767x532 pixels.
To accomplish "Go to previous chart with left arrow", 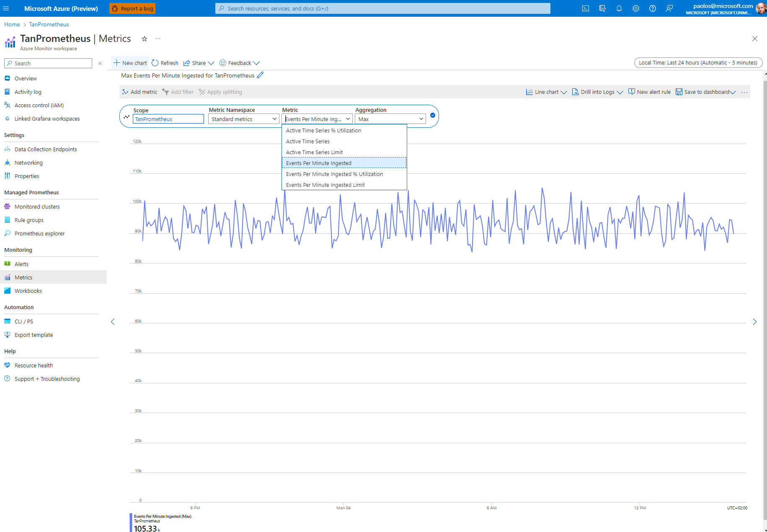I will click(x=113, y=322).
